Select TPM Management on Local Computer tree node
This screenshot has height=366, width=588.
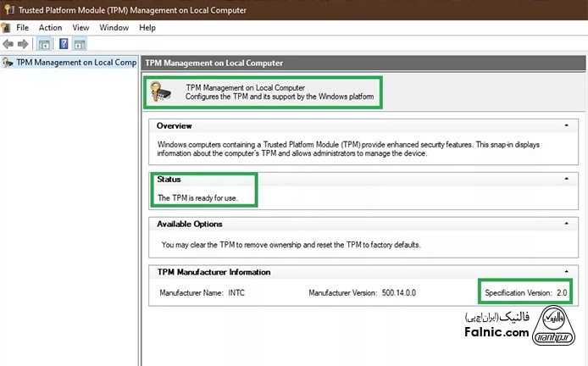[74, 63]
